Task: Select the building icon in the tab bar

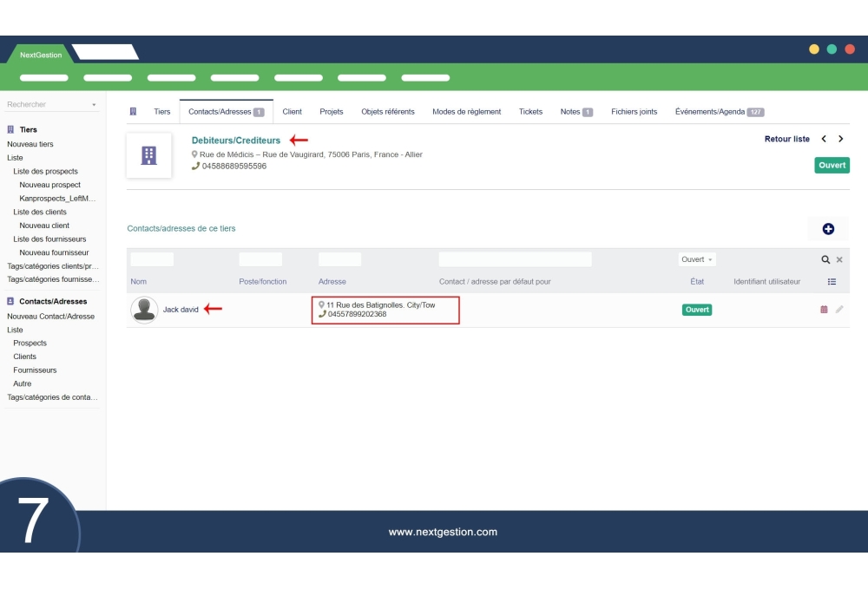Action: [x=133, y=111]
